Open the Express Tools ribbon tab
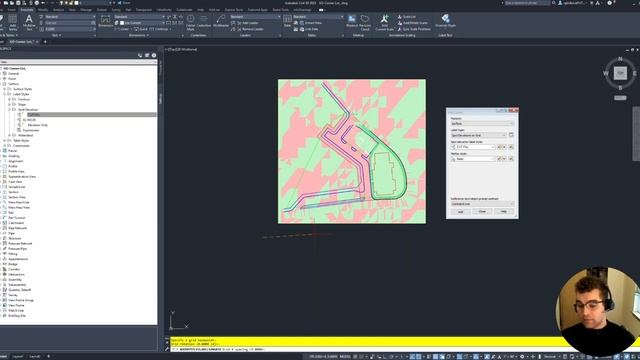 point(233,9)
